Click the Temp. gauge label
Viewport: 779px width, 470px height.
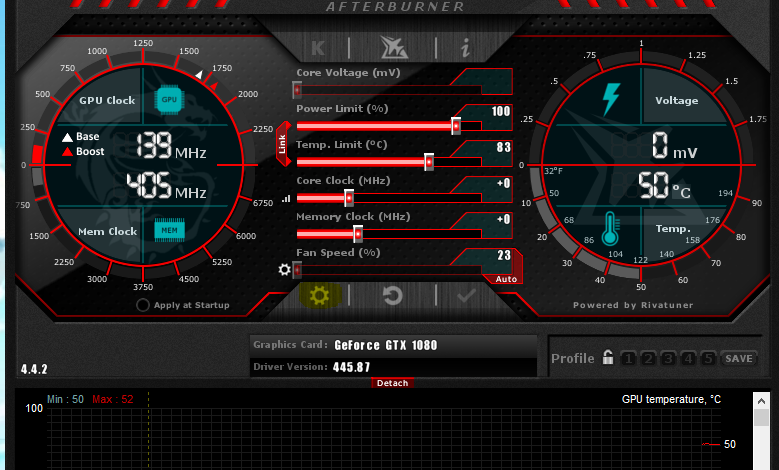tap(673, 229)
